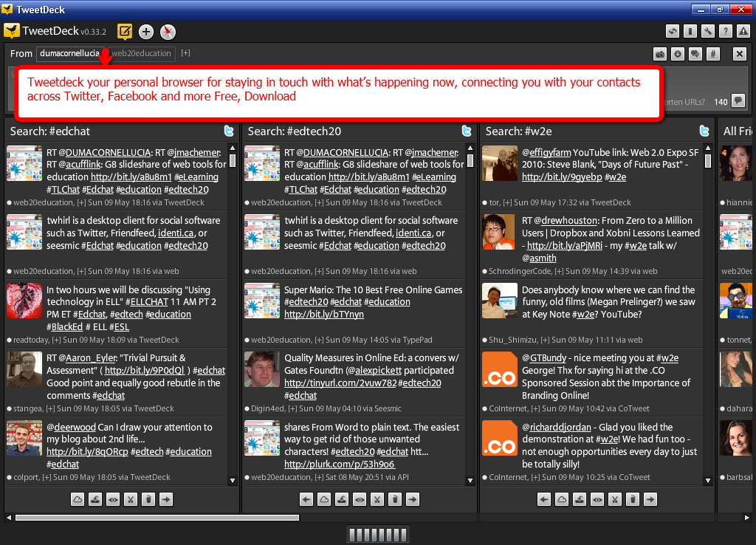Toggle eye icon under #edchat column
The image size is (756, 545).
point(113,500)
